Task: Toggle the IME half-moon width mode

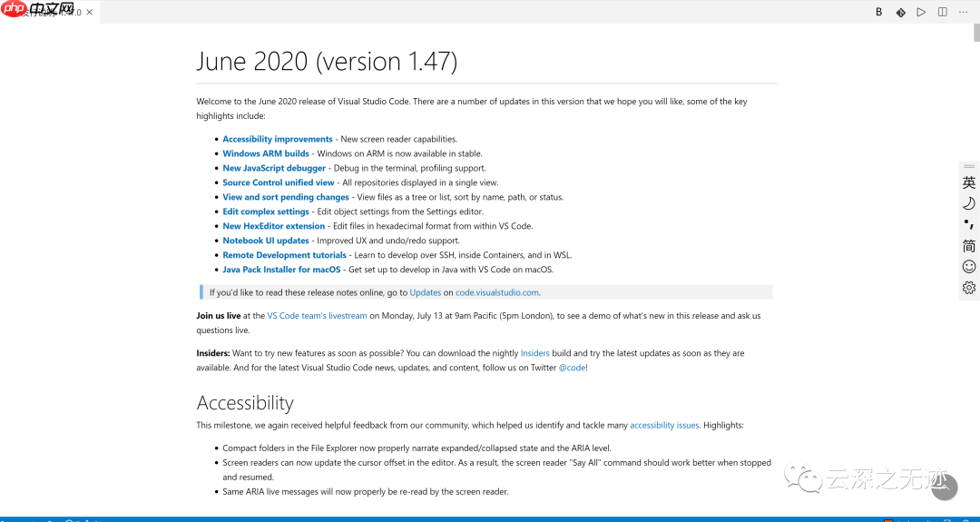Action: tap(969, 203)
